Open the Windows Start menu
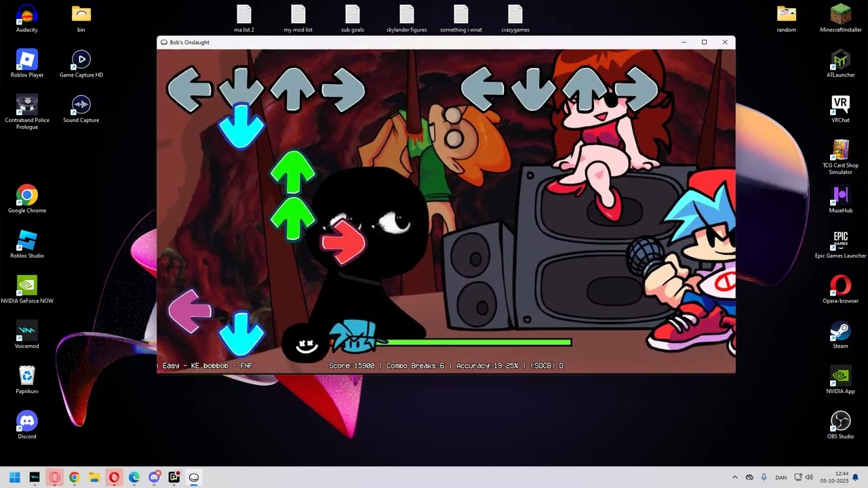 14,477
